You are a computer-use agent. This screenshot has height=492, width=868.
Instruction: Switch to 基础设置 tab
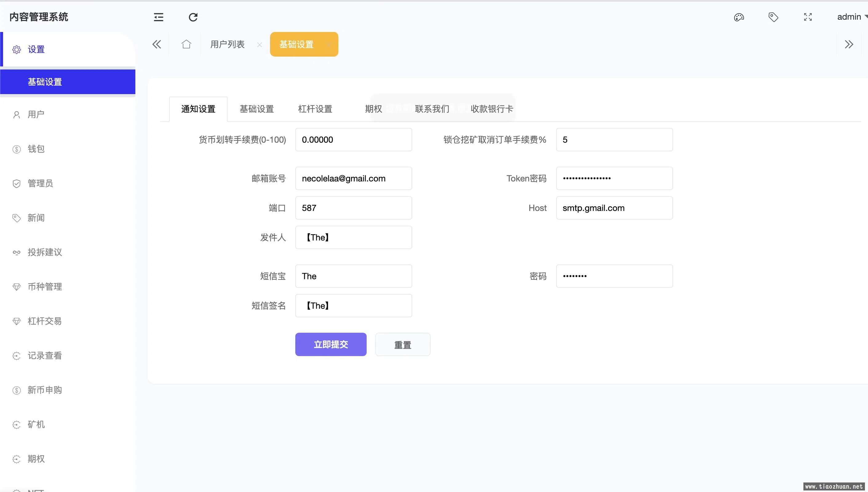coord(256,109)
